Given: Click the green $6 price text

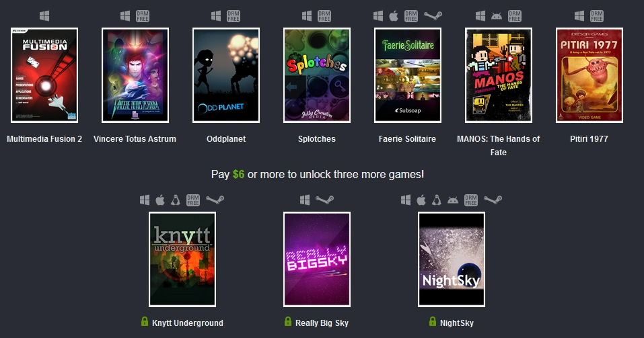Looking at the screenshot, I should tap(238, 174).
